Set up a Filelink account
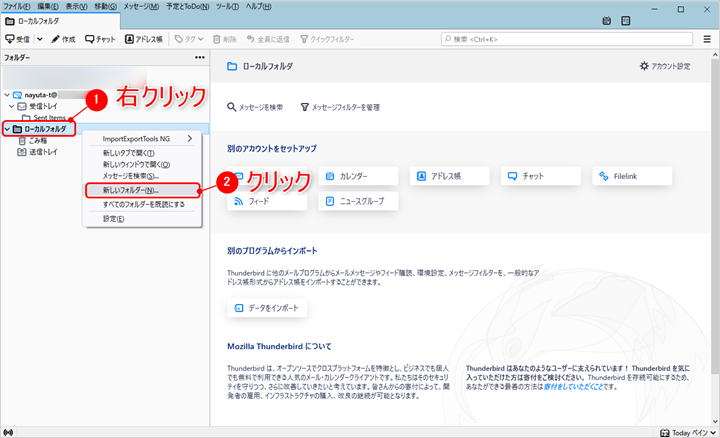Image resolution: width=720 pixels, height=438 pixels. click(x=632, y=176)
